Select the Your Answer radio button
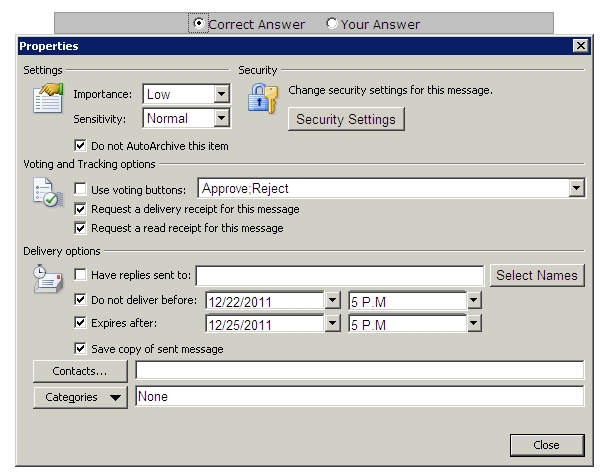The width and height of the screenshot is (606, 474). pyautogui.click(x=332, y=24)
